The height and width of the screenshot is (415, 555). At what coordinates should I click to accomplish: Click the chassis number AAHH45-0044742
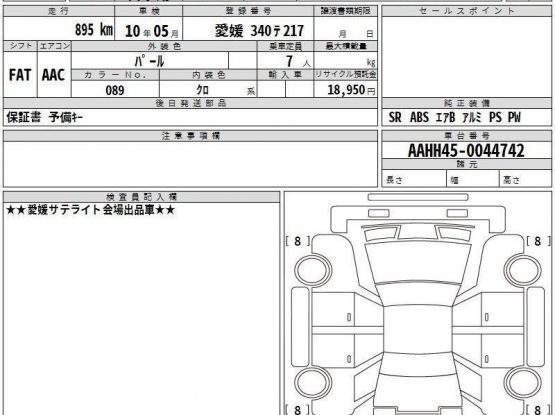click(x=466, y=150)
